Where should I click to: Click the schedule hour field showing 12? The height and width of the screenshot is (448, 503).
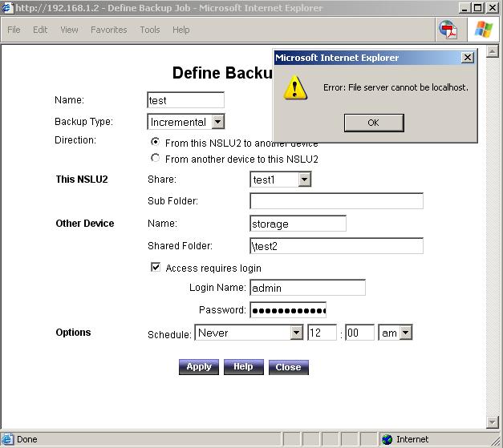point(322,333)
